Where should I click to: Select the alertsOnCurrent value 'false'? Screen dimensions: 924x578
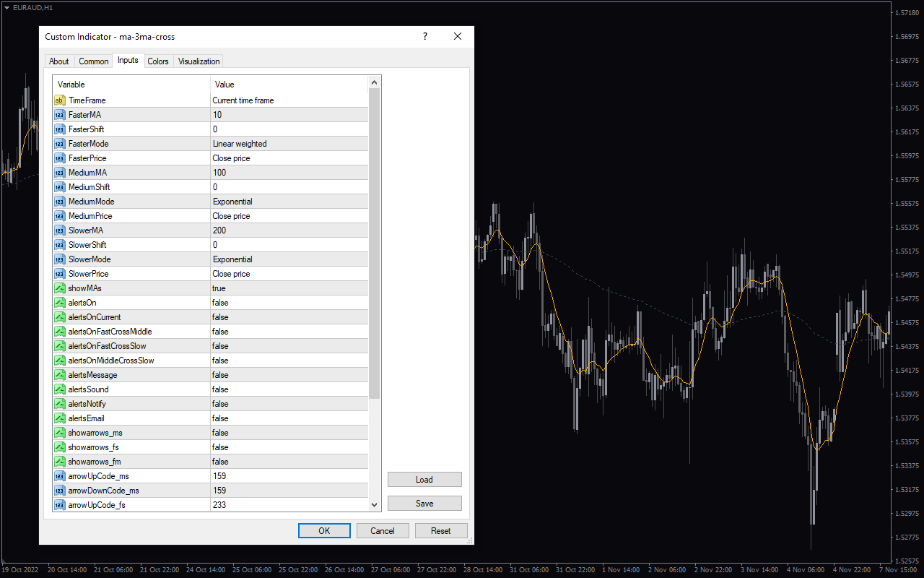[220, 317]
